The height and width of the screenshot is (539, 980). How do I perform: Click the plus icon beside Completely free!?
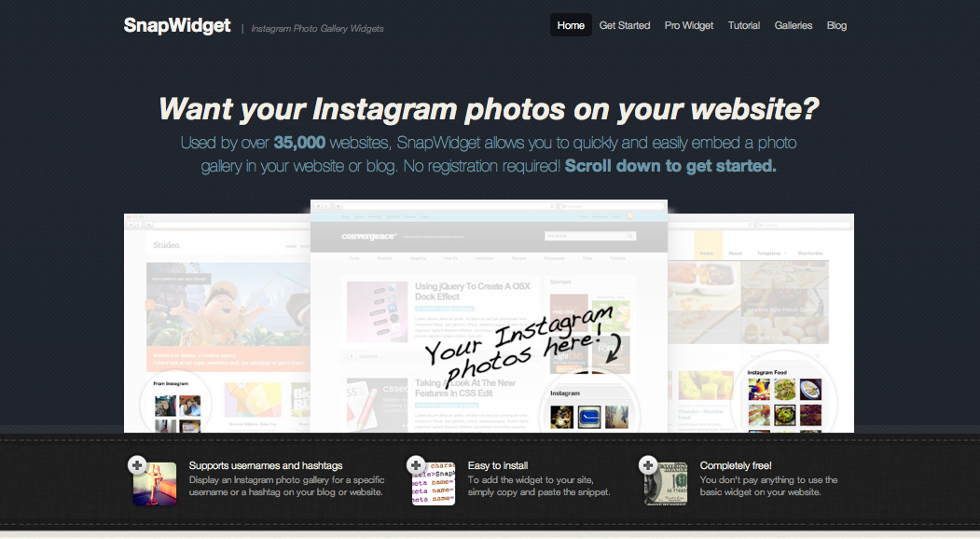(x=648, y=465)
